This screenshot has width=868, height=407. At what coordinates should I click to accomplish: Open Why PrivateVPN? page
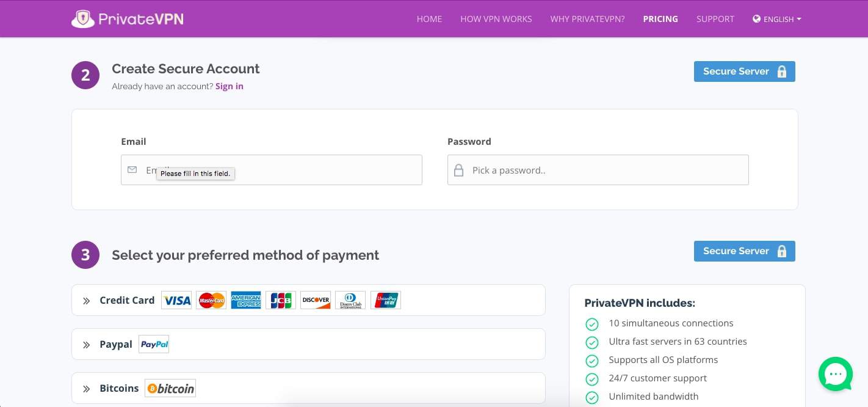(587, 19)
